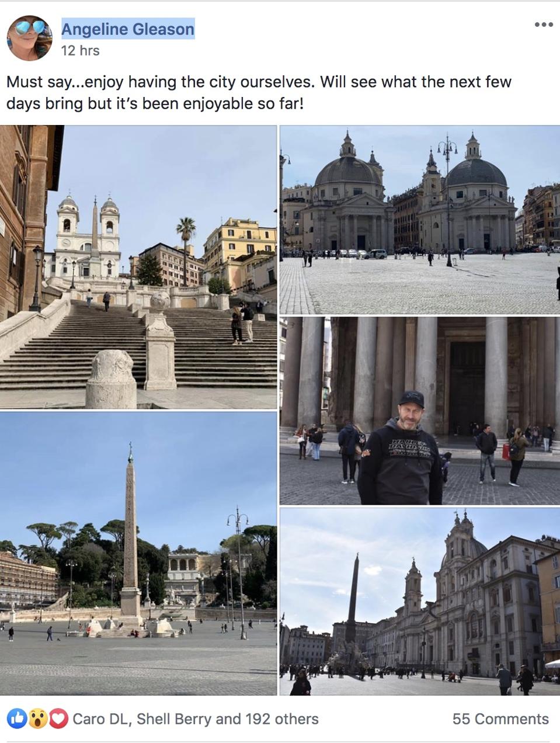Screen dimensions: 560x743
Task: Click the red Love reaction icon
Action: point(58,718)
